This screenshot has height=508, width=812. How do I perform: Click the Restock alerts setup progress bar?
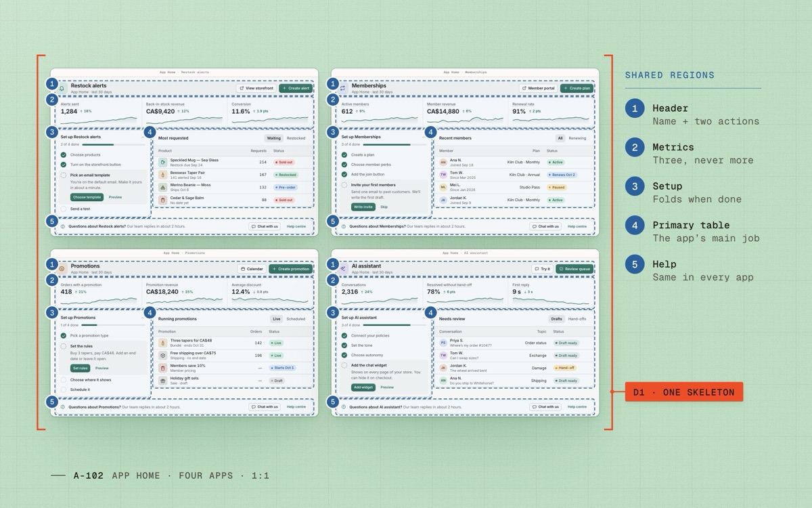tap(115, 144)
